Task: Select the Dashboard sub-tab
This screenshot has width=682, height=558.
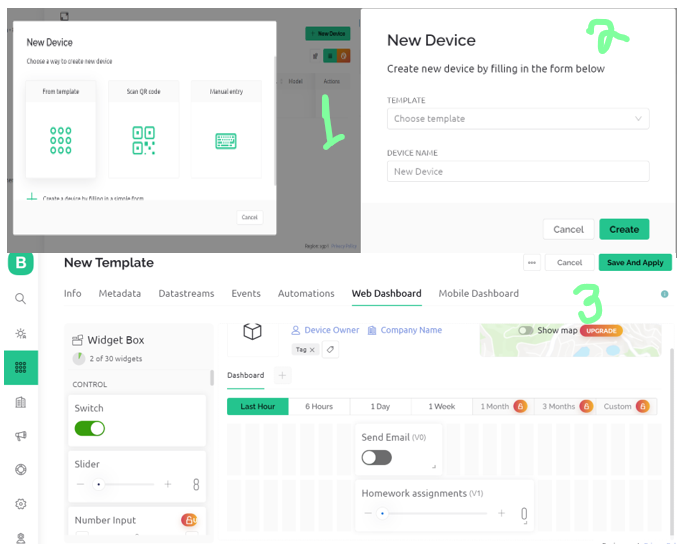Action: tap(245, 375)
